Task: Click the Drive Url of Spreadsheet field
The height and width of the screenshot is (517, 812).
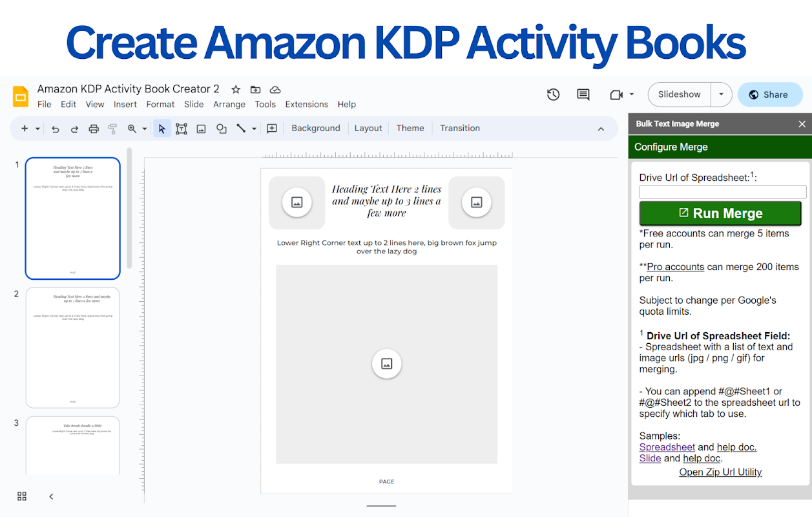Action: coord(723,192)
